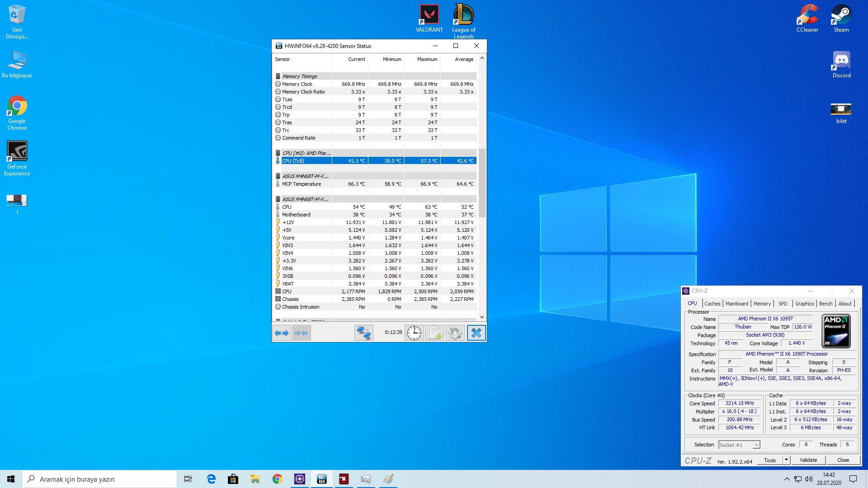Select Chassis fan RPM row
868x488 pixels.
coord(375,299)
